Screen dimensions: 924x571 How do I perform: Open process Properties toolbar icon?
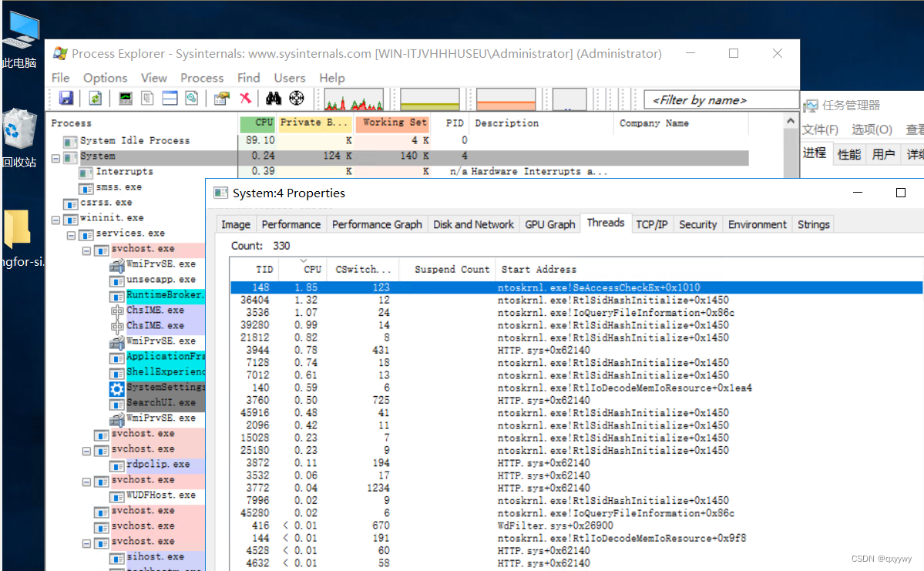click(x=222, y=98)
